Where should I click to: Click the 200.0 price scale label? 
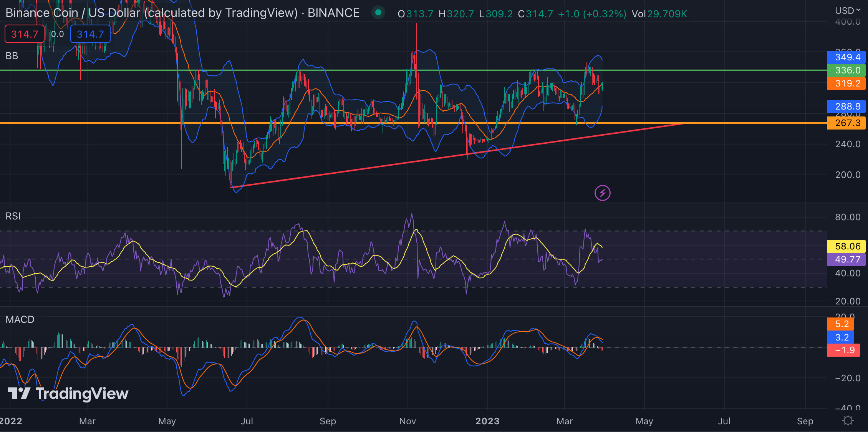tap(848, 175)
